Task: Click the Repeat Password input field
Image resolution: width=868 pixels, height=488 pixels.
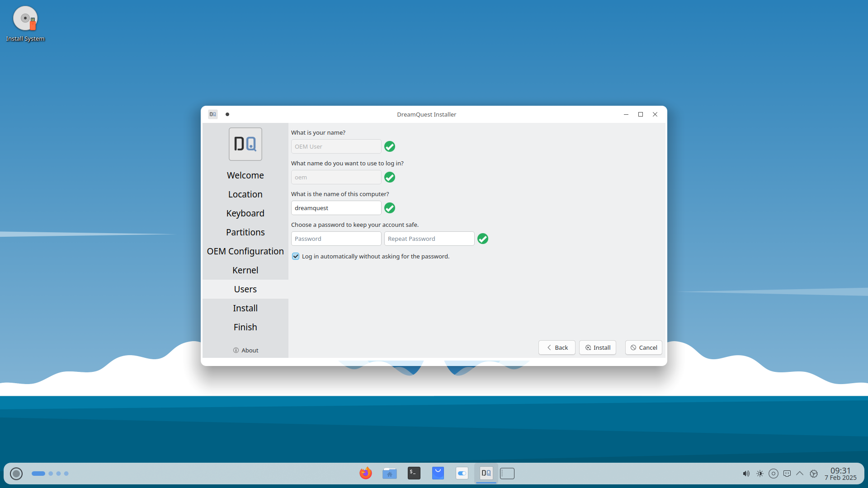Action: 429,239
